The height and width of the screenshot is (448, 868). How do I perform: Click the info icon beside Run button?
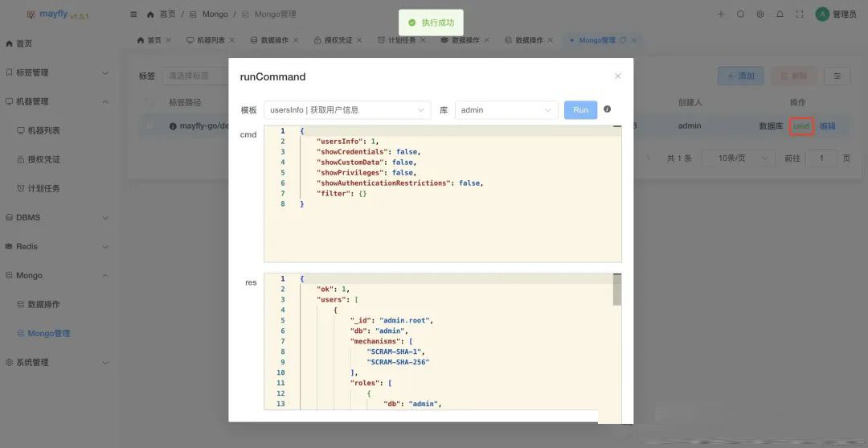[608, 109]
